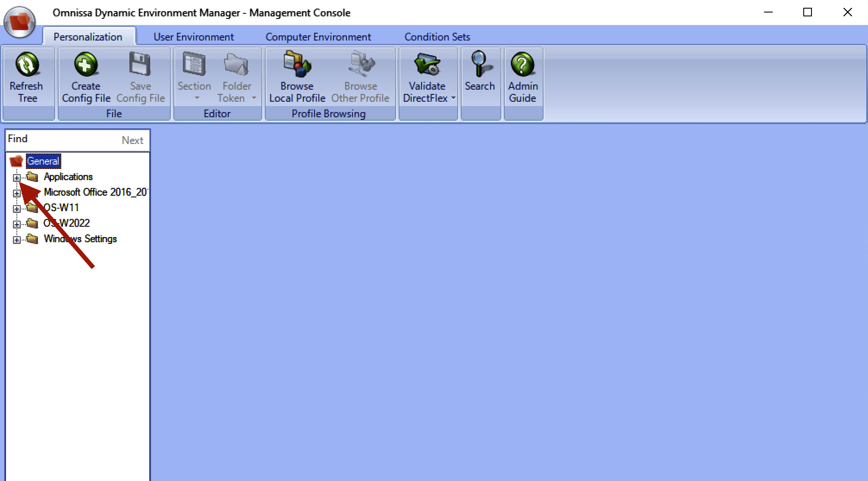
Task: Click the Next find button
Action: [132, 141]
